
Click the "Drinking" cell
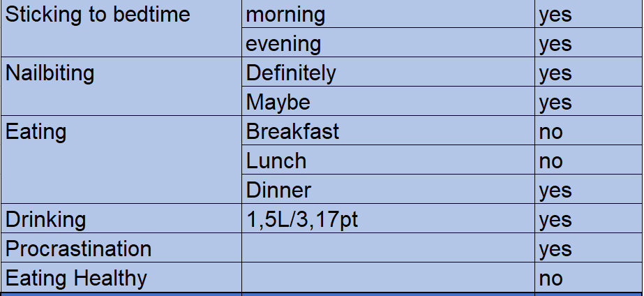click(46, 220)
